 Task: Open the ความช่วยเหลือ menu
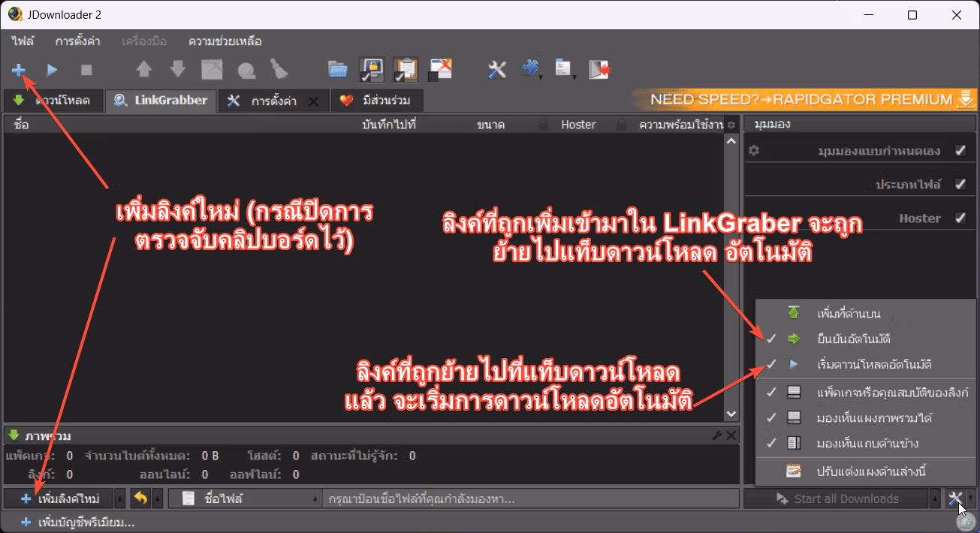pos(225,41)
